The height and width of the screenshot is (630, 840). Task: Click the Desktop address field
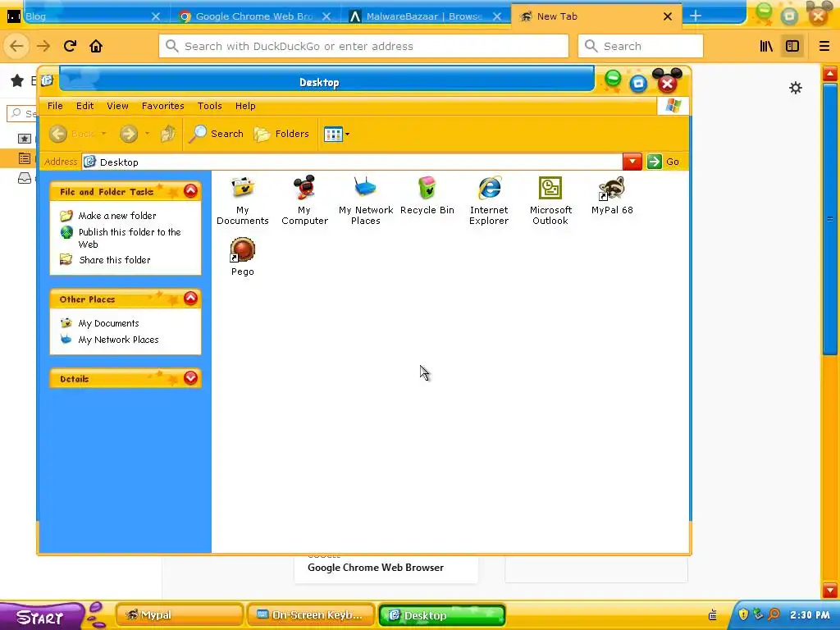(x=352, y=162)
